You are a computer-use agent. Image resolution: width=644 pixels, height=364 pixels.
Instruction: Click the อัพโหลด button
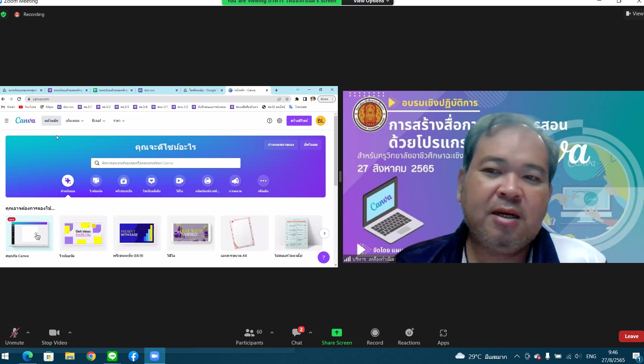coord(311,144)
